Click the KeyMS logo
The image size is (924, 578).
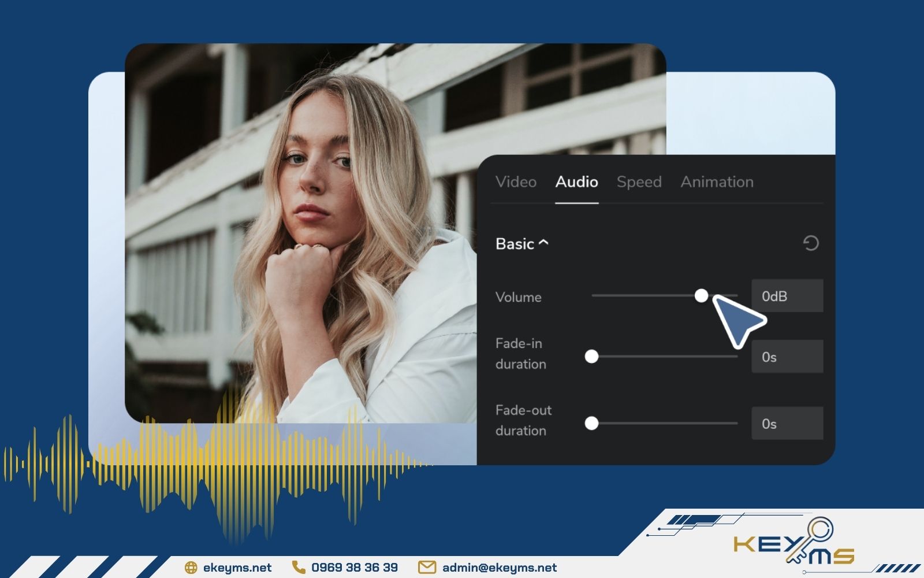coord(794,543)
